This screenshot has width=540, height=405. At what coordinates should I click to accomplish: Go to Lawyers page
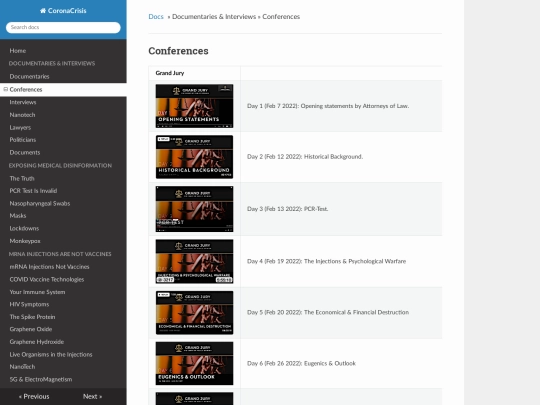click(20, 127)
